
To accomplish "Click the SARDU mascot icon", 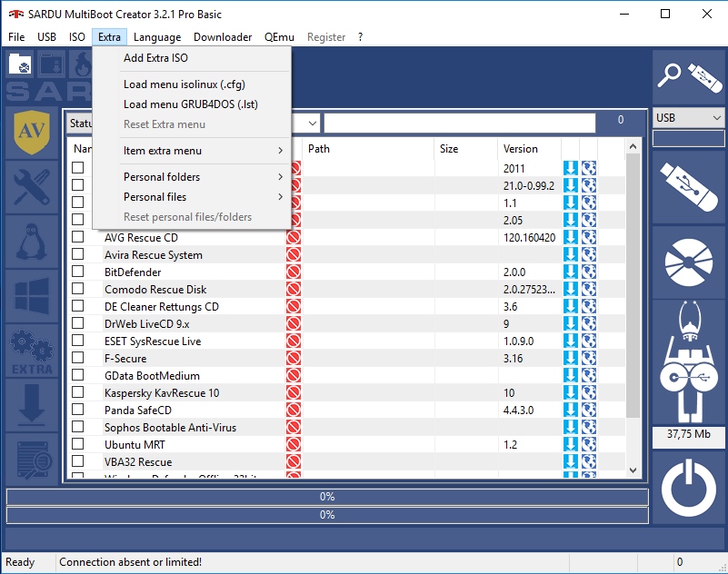I will click(689, 362).
